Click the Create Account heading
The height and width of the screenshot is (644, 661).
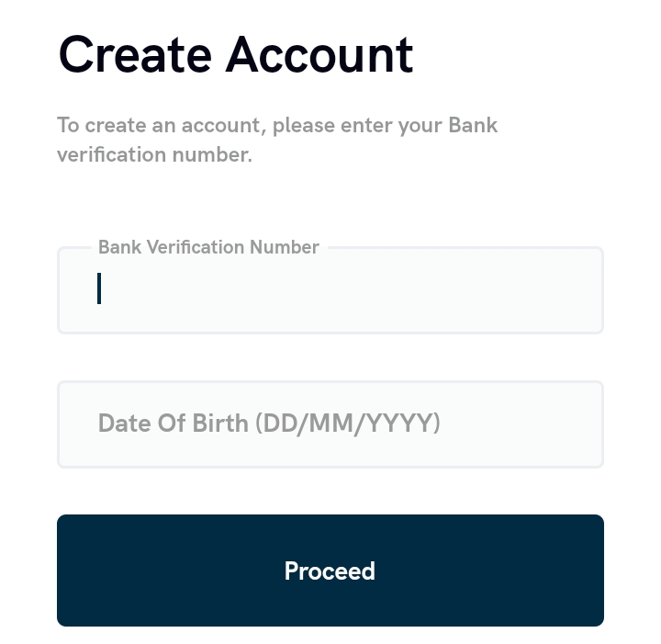(x=236, y=54)
